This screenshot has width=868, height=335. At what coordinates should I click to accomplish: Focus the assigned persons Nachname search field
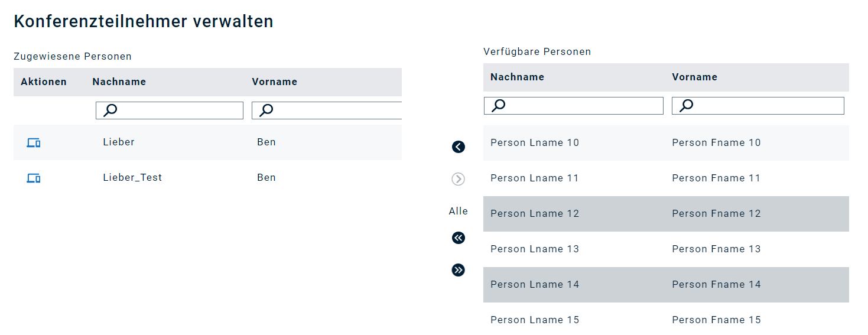(170, 110)
